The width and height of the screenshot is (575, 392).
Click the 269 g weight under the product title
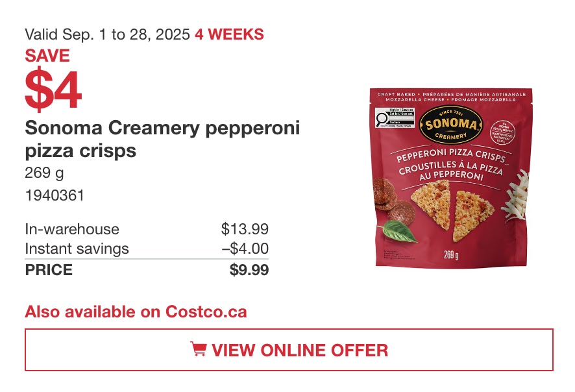[x=44, y=173]
